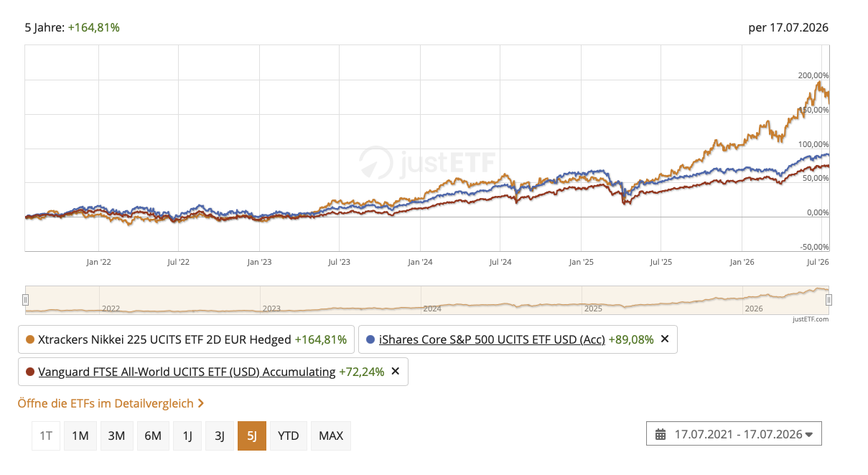The height and width of the screenshot is (475, 868).
Task: Open Vanguard FTSE All-World UCITS ETF link
Action: click(x=187, y=372)
